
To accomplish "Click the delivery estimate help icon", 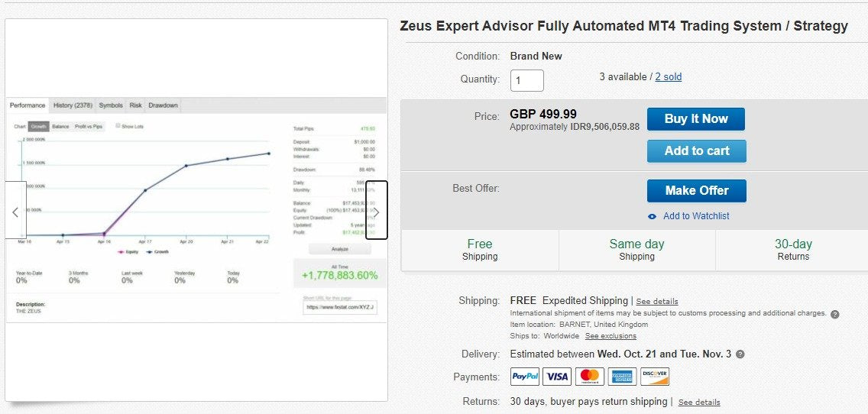I will [x=740, y=354].
